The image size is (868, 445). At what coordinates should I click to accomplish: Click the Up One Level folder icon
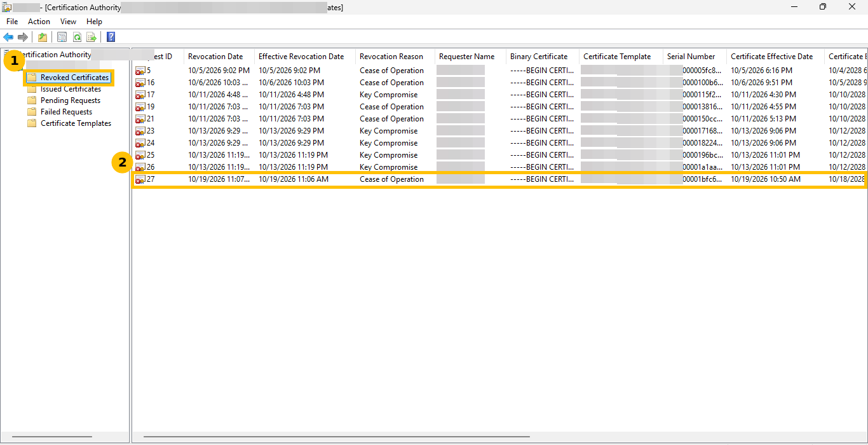[x=43, y=37]
